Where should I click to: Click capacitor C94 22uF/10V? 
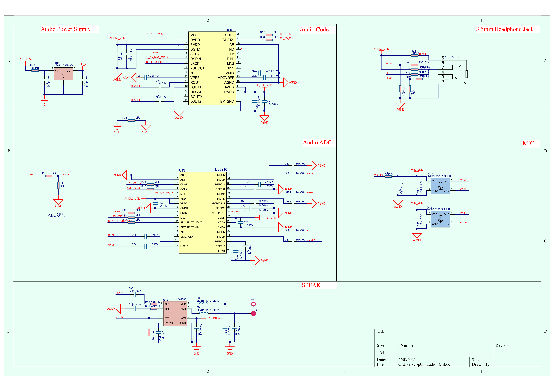coord(197,328)
